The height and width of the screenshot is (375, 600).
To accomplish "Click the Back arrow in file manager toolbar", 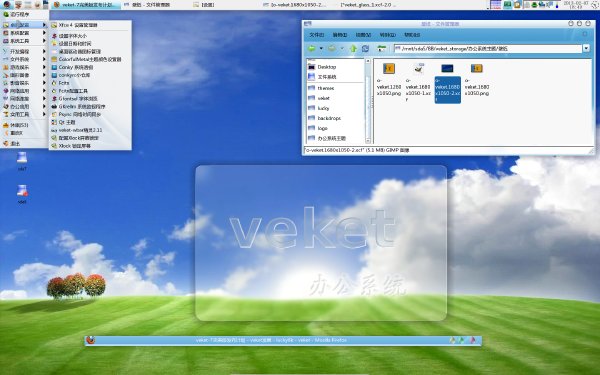I will pyautogui.click(x=311, y=49).
